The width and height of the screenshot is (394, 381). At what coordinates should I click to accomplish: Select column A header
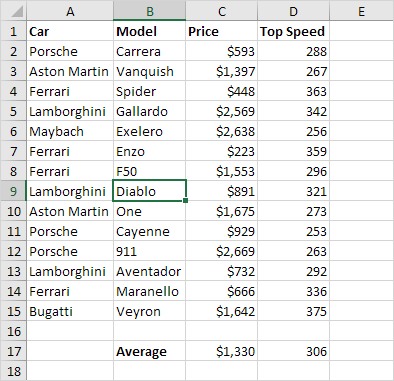pyautogui.click(x=70, y=11)
